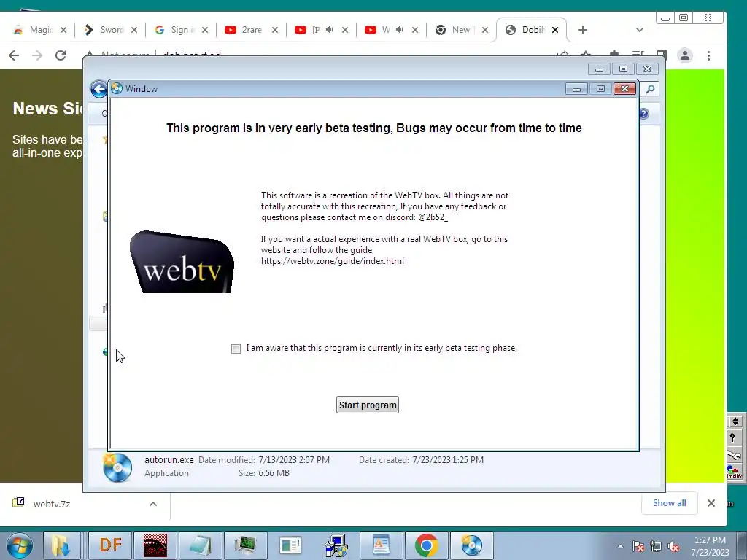The image size is (747, 560).
Task: Open the Chrome extensions puzzle icon
Action: click(614, 54)
